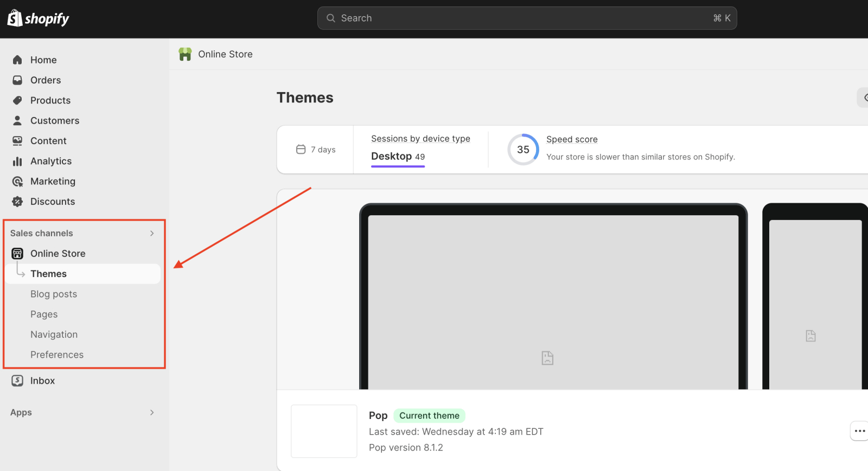Click the speed score 35 gauge
This screenshot has height=471, width=868.
point(523,150)
